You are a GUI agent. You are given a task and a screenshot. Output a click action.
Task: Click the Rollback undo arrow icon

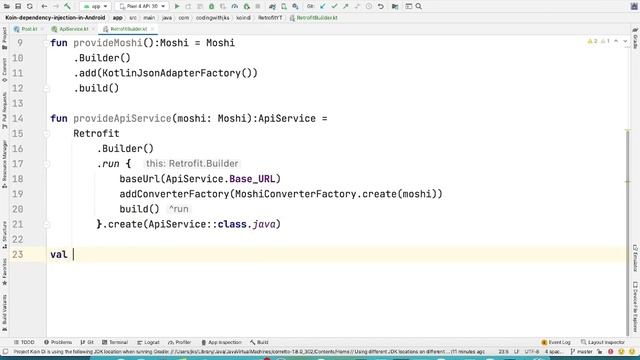coord(380,7)
